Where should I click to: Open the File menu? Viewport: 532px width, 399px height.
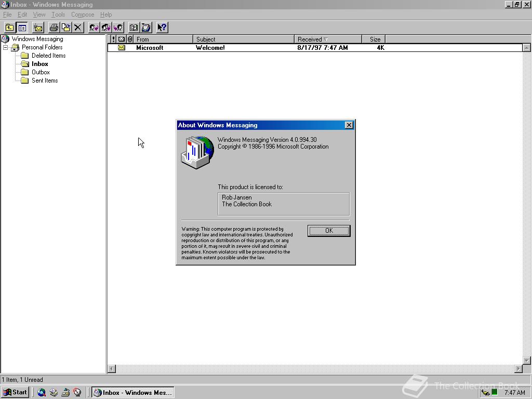(x=7, y=15)
